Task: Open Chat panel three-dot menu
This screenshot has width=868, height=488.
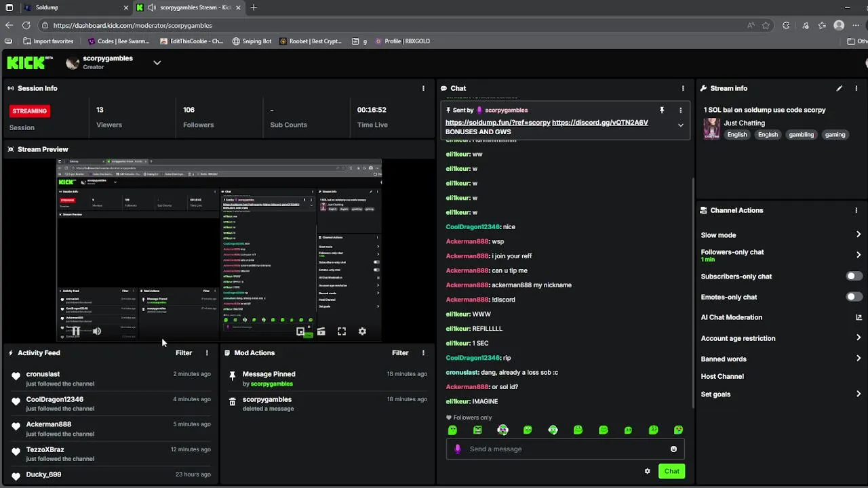Action: click(683, 88)
